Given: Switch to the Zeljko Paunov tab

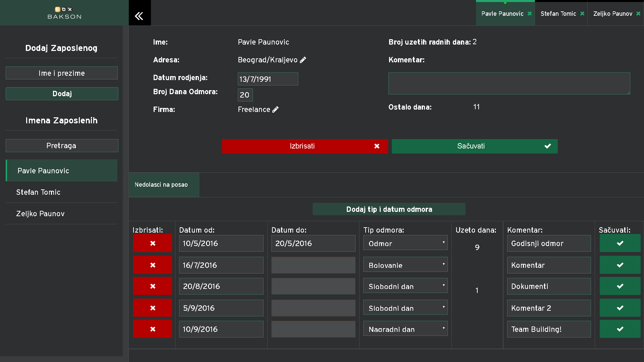Looking at the screenshot, I should pos(612,14).
